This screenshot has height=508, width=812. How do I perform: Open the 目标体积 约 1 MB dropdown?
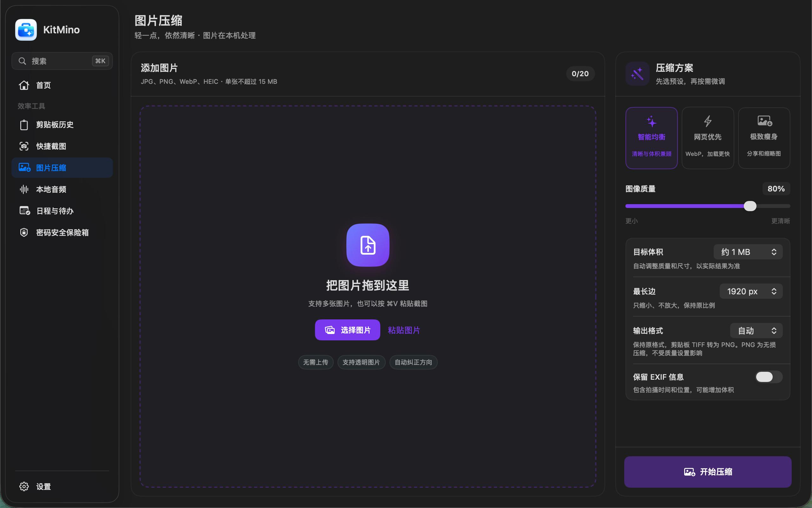click(748, 252)
